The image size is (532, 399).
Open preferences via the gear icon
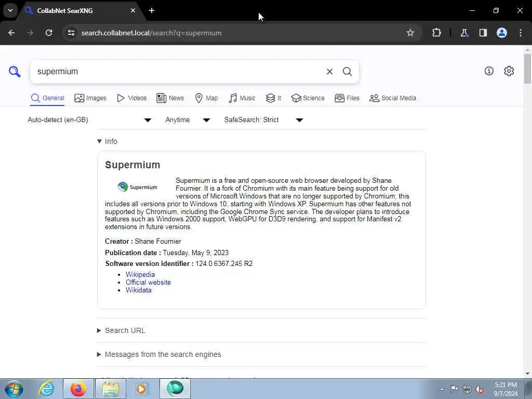[509, 71]
